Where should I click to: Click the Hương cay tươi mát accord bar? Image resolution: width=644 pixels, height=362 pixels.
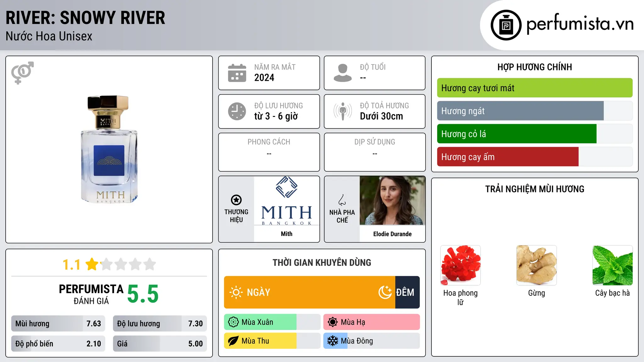pyautogui.click(x=535, y=88)
